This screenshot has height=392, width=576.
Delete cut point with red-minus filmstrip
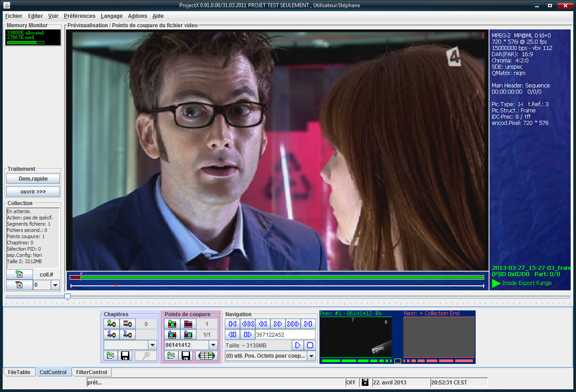(x=188, y=324)
